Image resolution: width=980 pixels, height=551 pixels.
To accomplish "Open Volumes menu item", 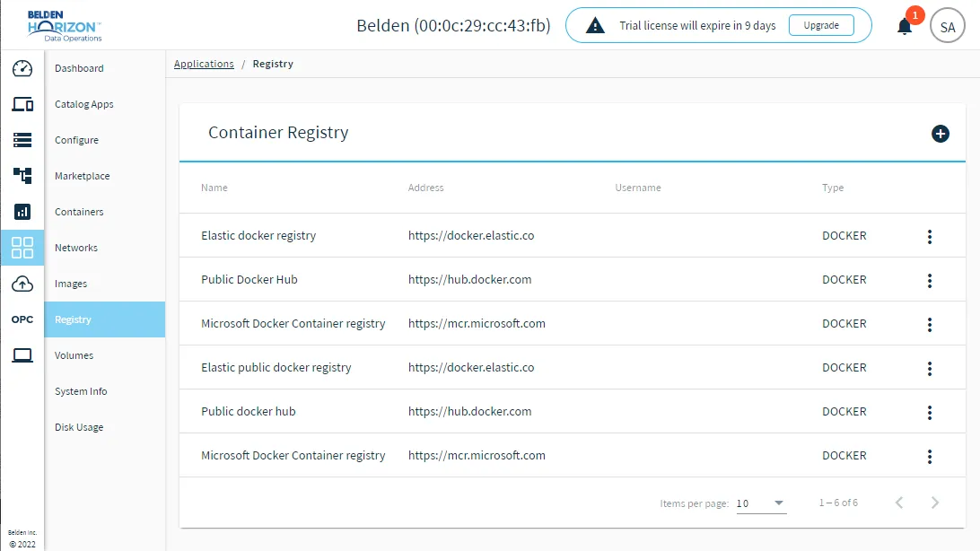I will pyautogui.click(x=74, y=355).
